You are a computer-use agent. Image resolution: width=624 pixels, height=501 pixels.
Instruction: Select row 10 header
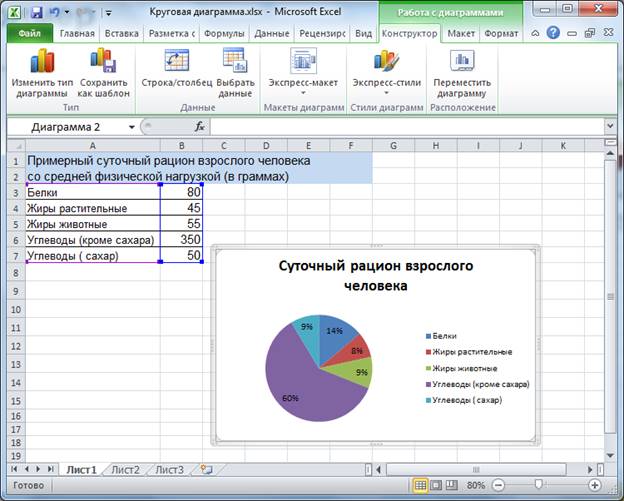coord(16,309)
